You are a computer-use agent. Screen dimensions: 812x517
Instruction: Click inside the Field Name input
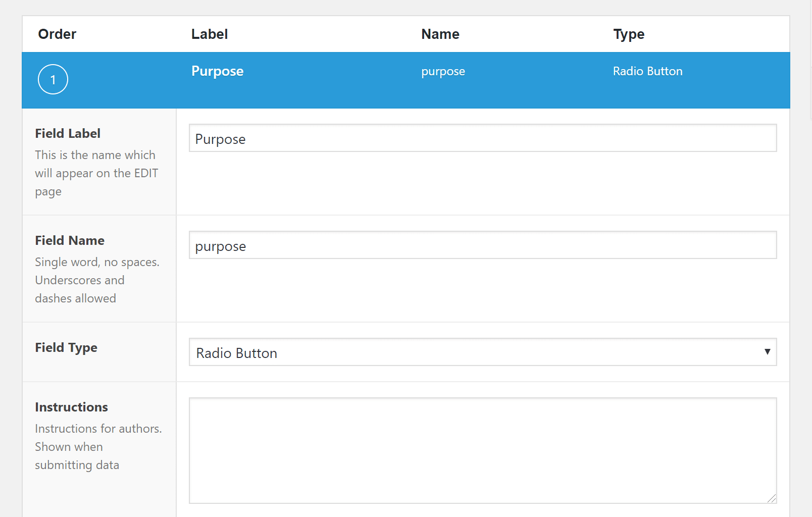[x=482, y=245]
